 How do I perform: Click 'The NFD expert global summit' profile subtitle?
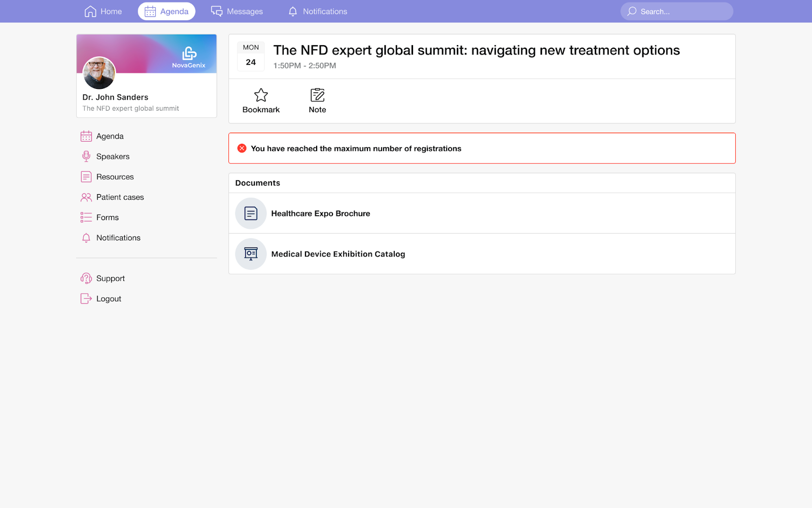pos(130,108)
